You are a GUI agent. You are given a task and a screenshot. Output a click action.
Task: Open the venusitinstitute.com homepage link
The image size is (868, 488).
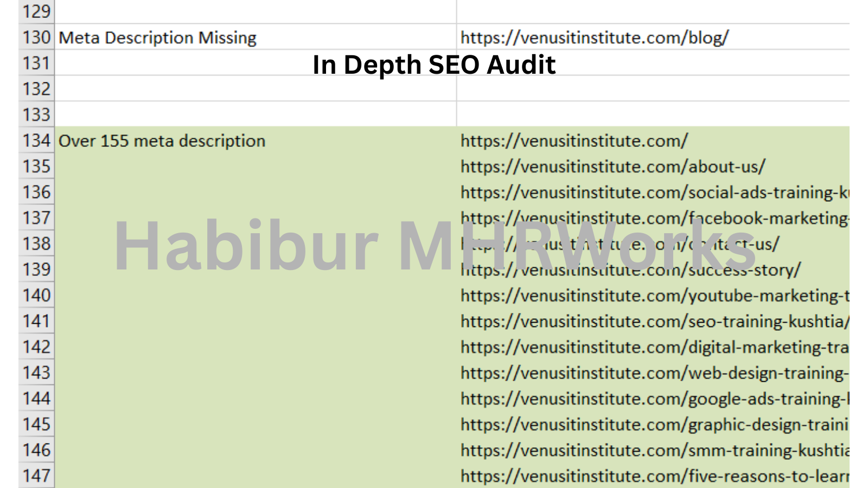tap(574, 140)
